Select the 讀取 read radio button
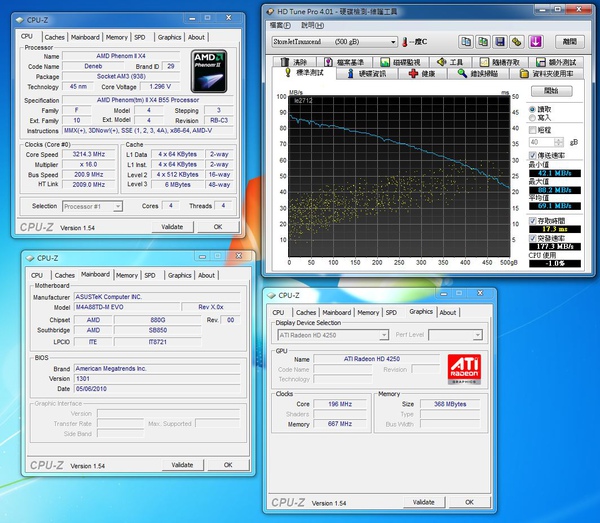 (x=532, y=109)
